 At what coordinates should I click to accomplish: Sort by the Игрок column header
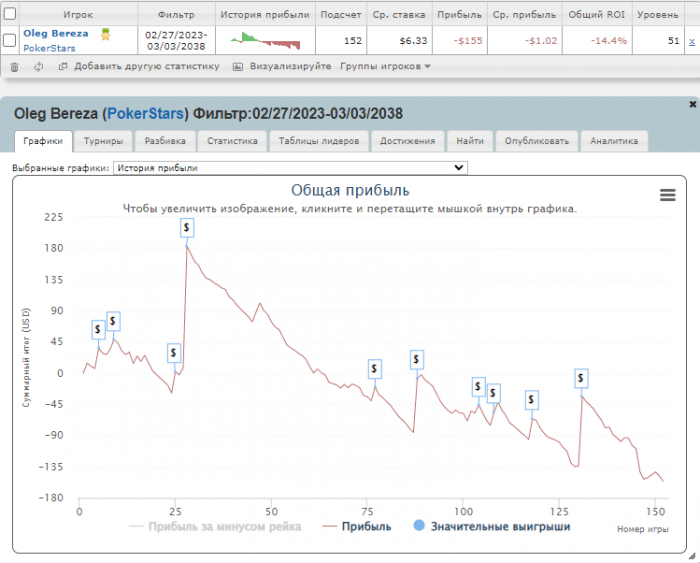78,15
